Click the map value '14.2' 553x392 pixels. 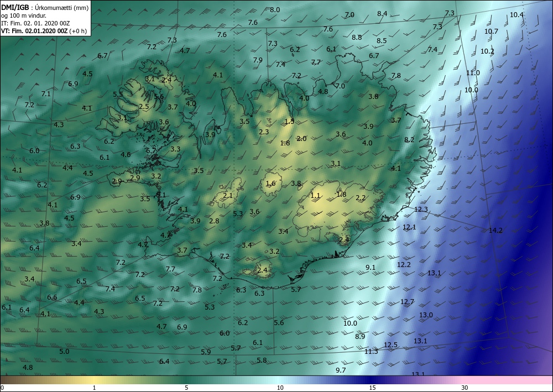(x=495, y=230)
